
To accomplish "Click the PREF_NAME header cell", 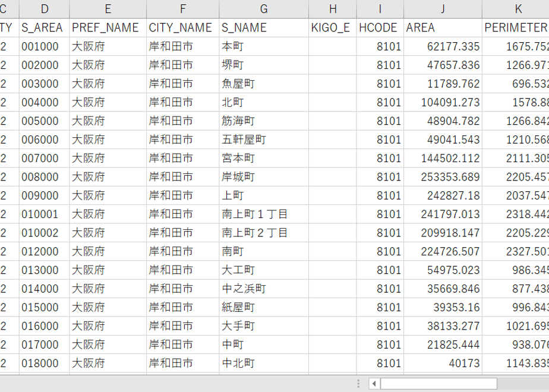I will pos(108,28).
